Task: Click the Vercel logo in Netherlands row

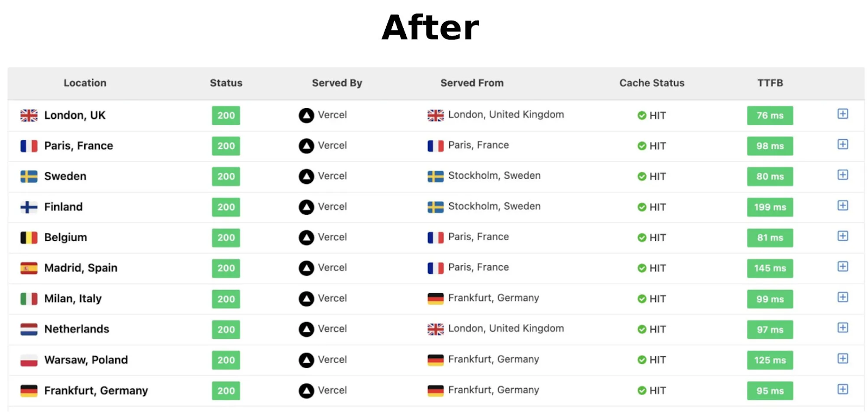Action: [307, 329]
